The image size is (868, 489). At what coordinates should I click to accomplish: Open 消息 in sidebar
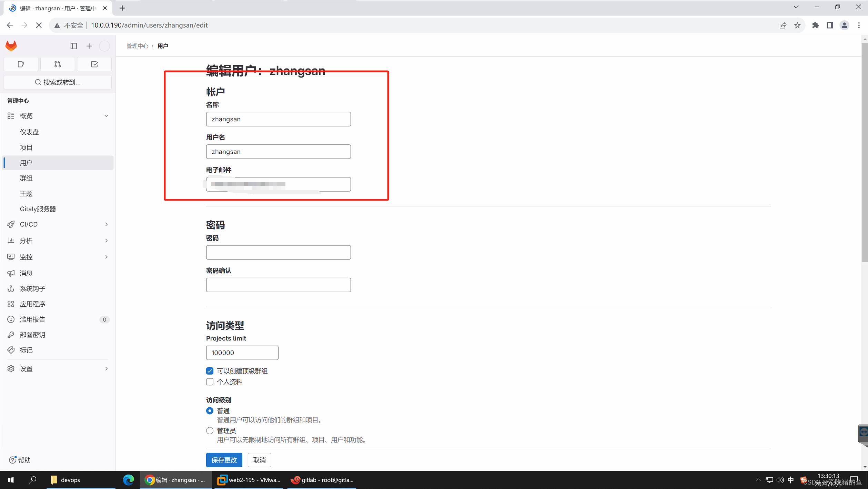[58, 273]
